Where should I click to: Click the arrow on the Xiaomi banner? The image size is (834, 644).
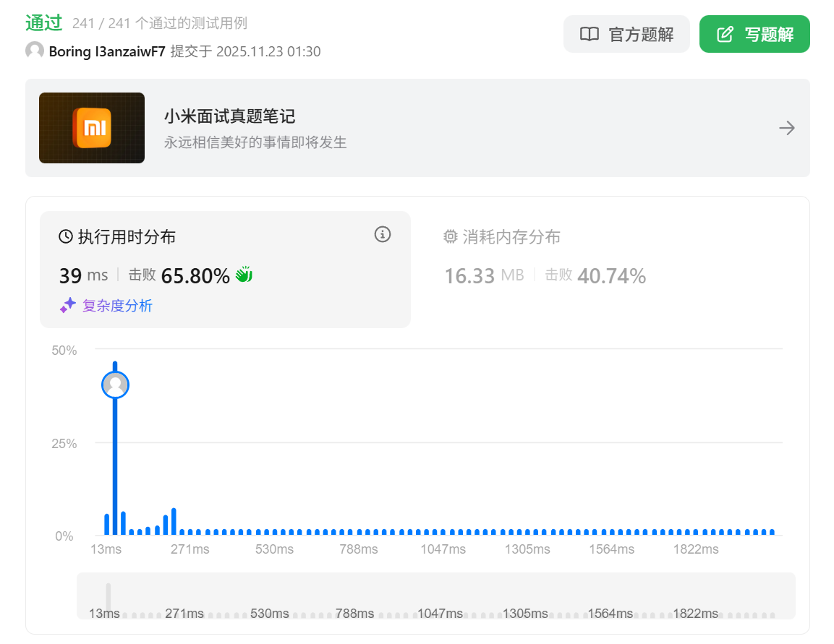coord(787,128)
